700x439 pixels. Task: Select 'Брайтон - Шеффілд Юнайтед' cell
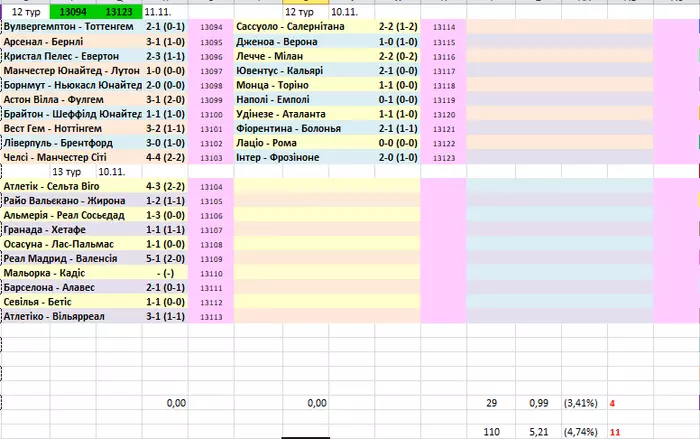(72, 114)
